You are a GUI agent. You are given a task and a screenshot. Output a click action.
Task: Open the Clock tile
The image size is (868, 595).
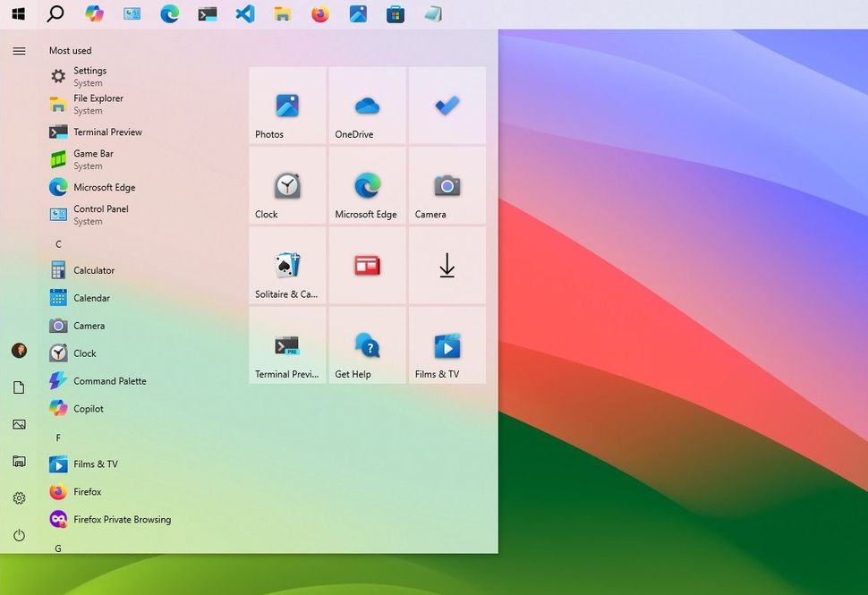point(286,185)
